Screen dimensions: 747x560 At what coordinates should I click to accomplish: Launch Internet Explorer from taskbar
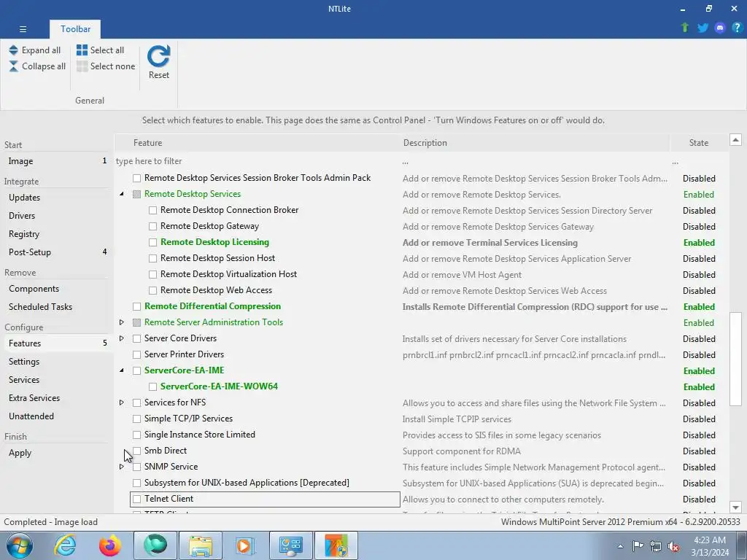coord(65,545)
